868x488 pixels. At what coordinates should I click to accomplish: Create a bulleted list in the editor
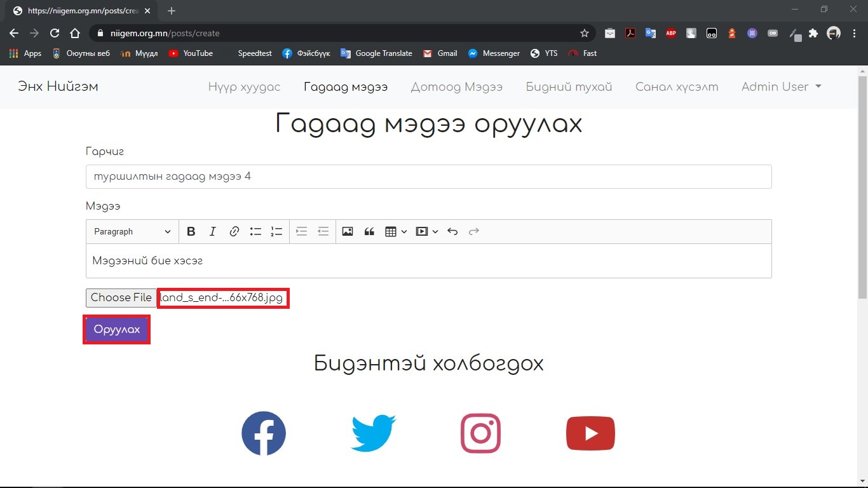click(255, 232)
